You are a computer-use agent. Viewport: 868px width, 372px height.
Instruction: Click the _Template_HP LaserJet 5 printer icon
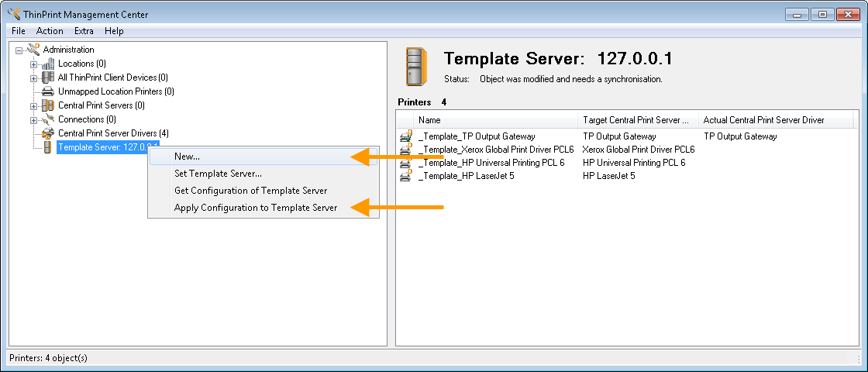406,176
